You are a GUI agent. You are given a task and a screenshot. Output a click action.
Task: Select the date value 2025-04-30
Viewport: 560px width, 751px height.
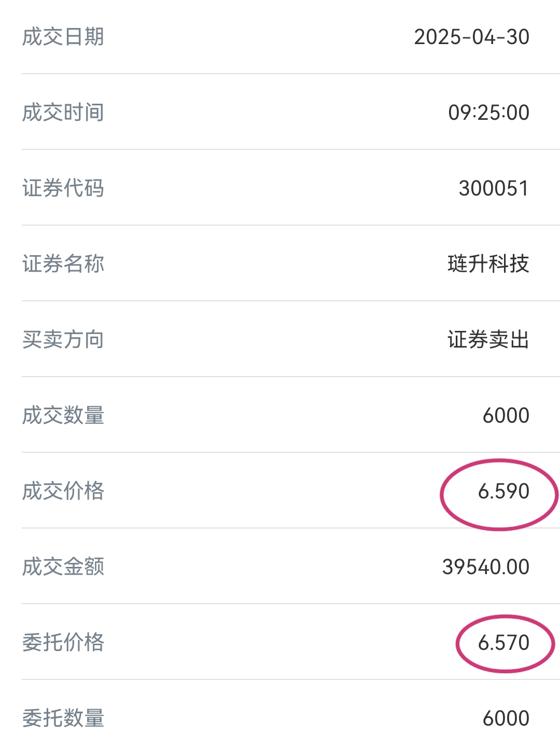tap(471, 37)
